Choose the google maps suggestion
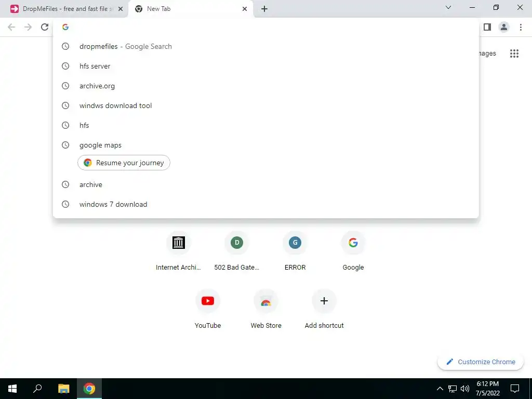The width and height of the screenshot is (532, 399). pyautogui.click(x=266, y=145)
